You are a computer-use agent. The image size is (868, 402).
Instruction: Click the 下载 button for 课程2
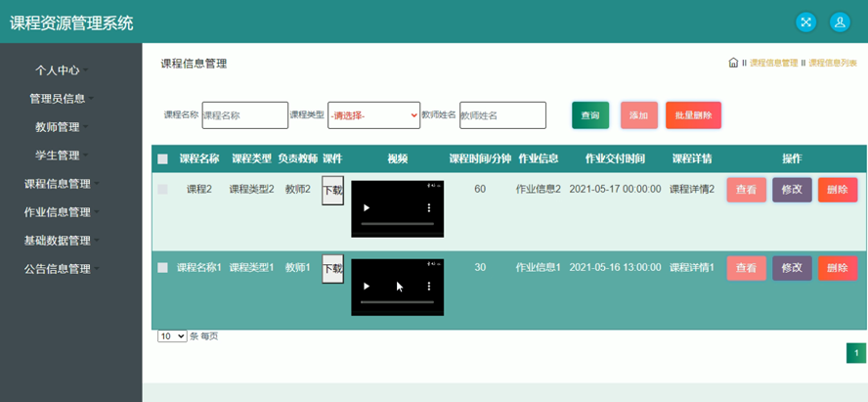click(x=332, y=191)
